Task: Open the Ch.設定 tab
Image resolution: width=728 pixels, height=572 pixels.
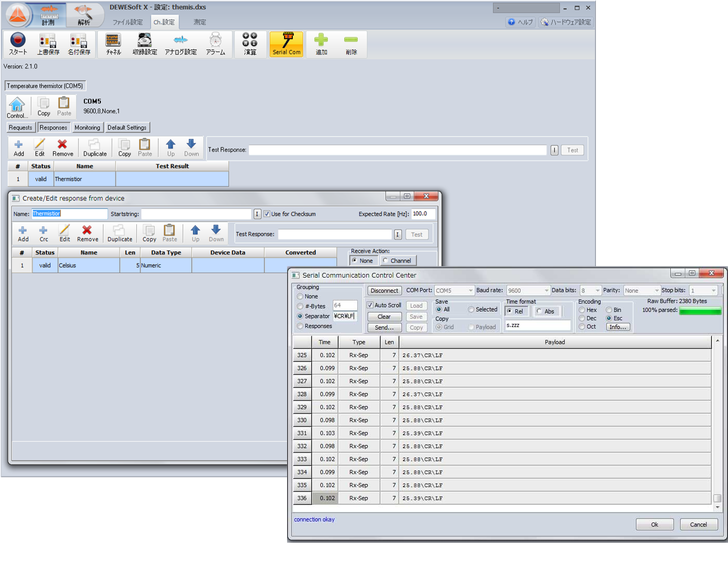Action: tap(164, 22)
